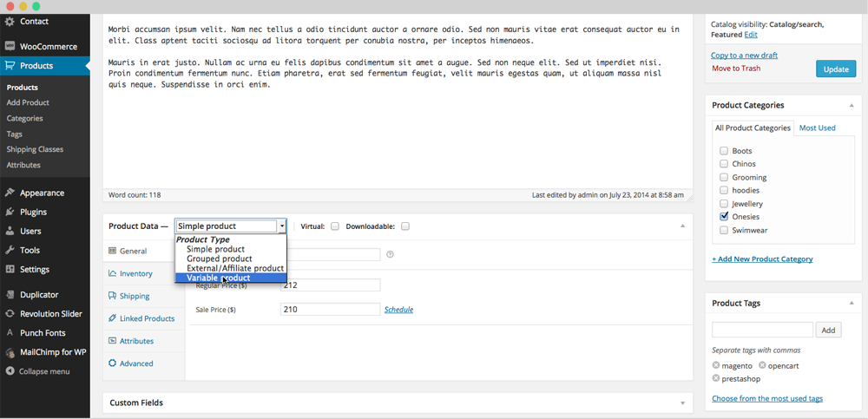The image size is (868, 419).
Task: Uncheck the Onesies category checkbox
Action: [x=724, y=217]
